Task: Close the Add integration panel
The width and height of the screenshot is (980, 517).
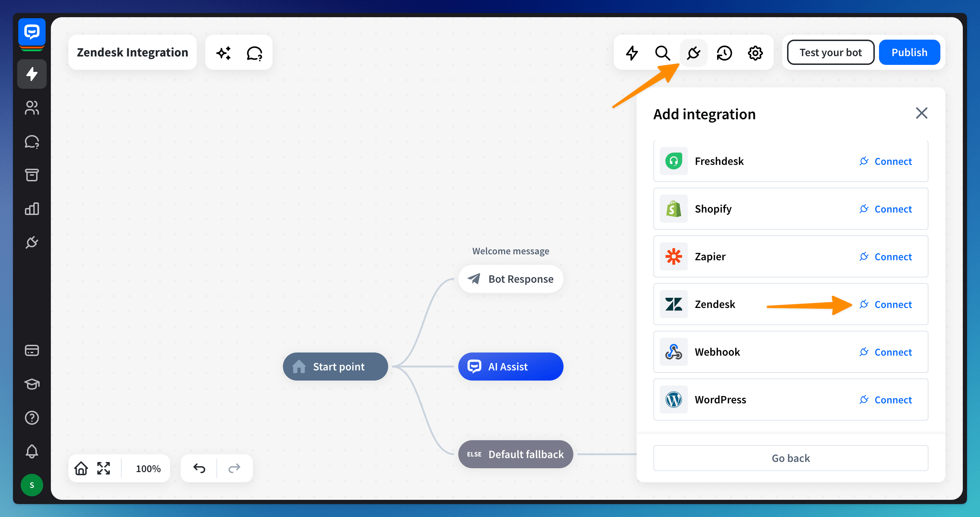Action: (921, 113)
